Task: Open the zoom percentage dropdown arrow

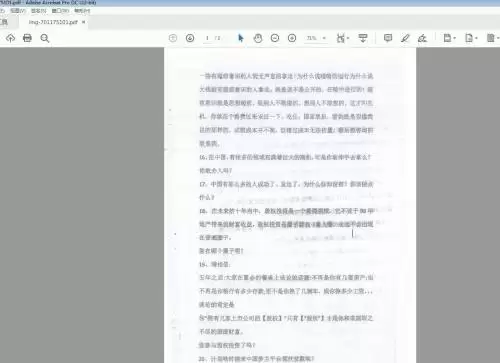Action: coord(324,38)
